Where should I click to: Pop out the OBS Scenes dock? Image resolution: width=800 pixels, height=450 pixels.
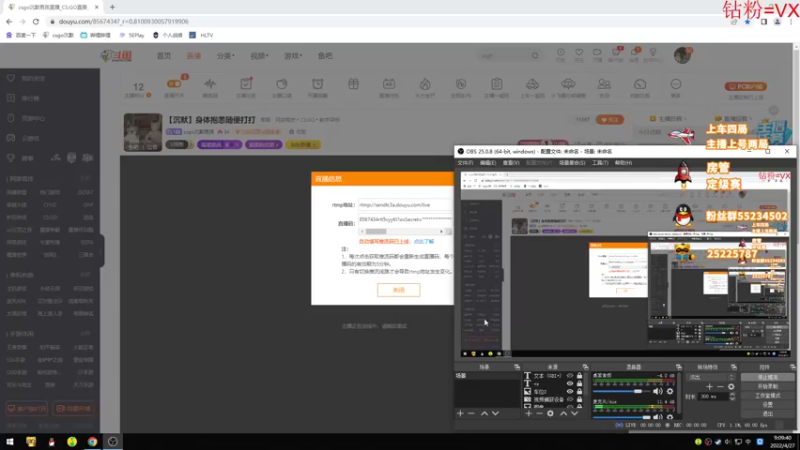coord(517,367)
